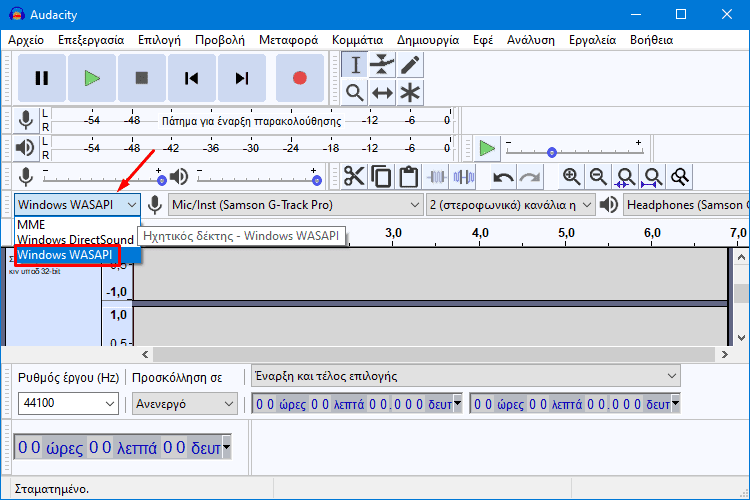750x500 pixels.
Task: Select the Multi-tool asterisk icon
Action: pos(409,92)
